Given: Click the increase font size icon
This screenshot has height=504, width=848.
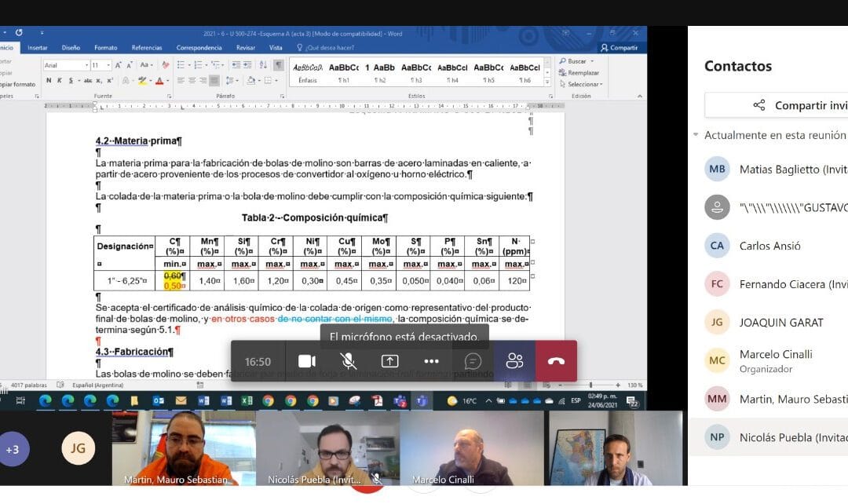Looking at the screenshot, I should [118, 65].
